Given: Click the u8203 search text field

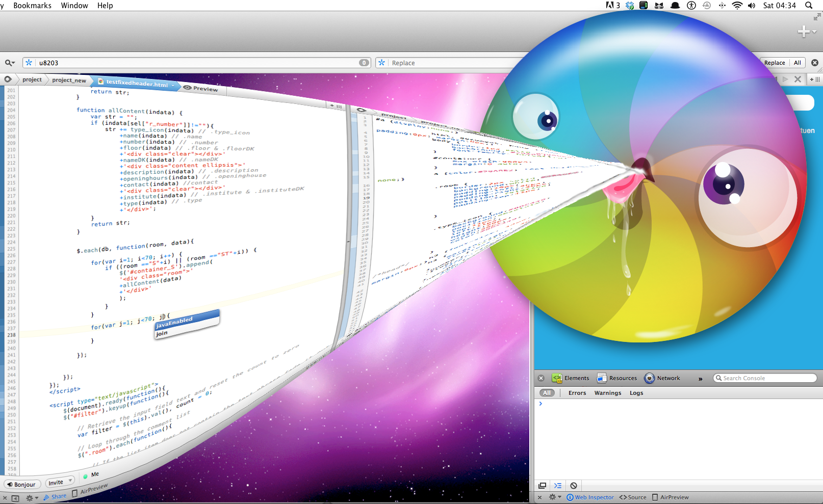Looking at the screenshot, I should tap(198, 63).
